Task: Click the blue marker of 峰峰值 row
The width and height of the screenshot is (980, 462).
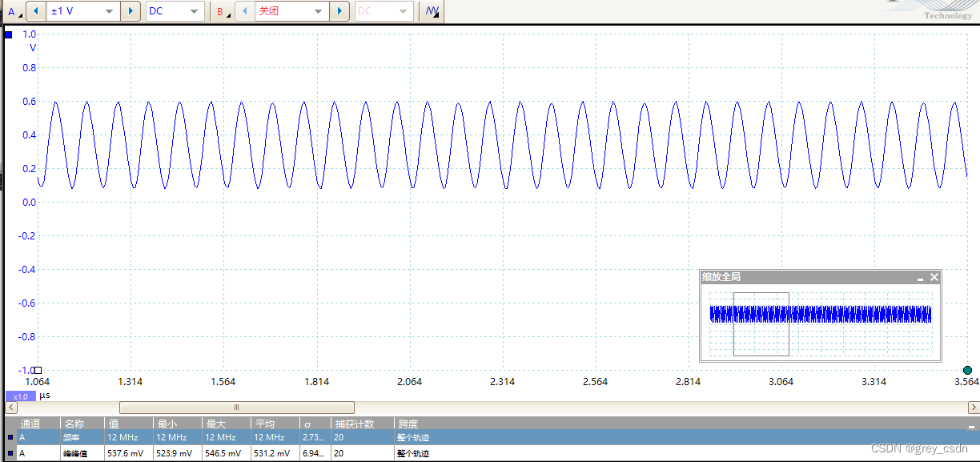Action: pos(10,453)
